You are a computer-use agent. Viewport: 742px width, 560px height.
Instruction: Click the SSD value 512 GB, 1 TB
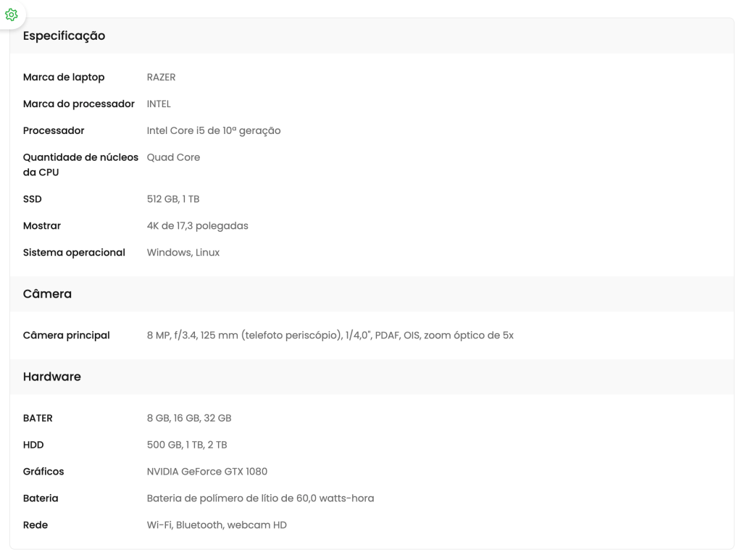click(x=173, y=199)
